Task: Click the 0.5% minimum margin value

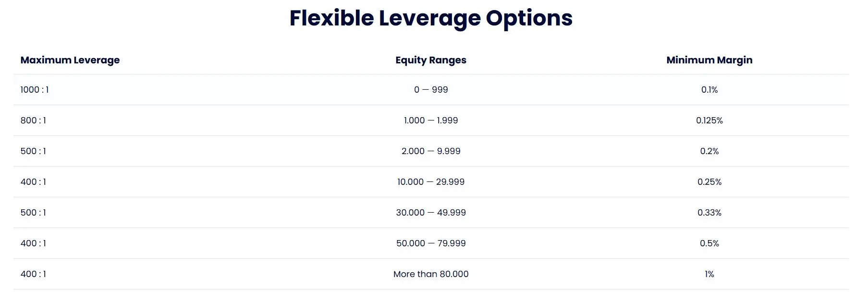Action: pyautogui.click(x=709, y=243)
